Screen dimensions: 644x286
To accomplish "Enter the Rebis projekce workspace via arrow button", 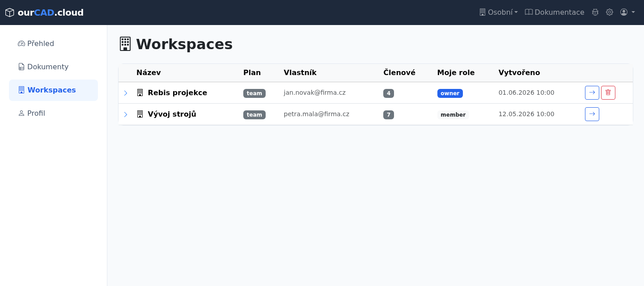I will pyautogui.click(x=592, y=93).
